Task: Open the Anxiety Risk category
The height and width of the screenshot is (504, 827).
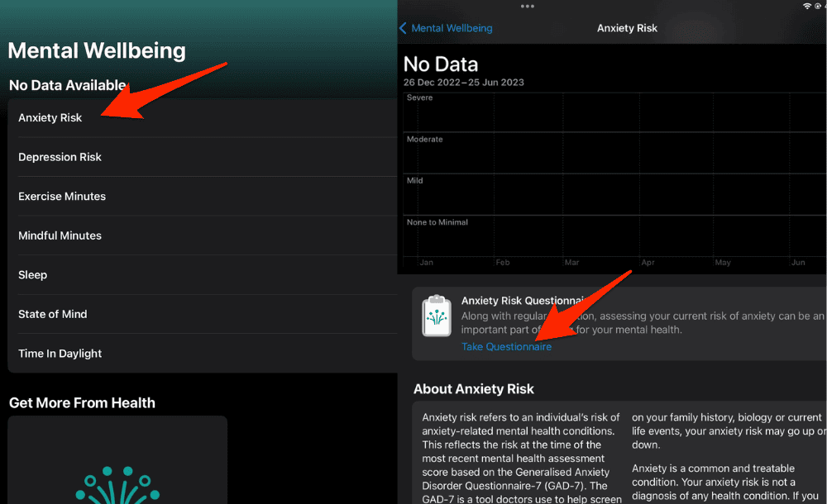Action: (50, 118)
